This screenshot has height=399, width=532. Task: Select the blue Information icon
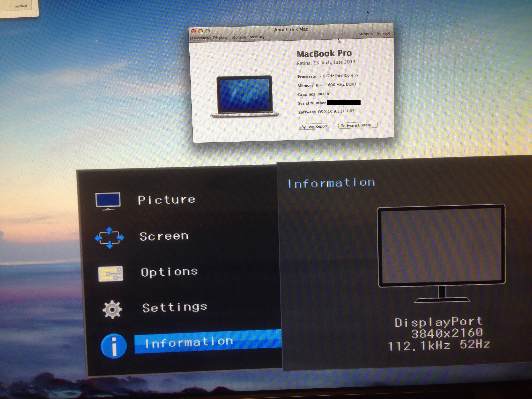click(x=114, y=346)
